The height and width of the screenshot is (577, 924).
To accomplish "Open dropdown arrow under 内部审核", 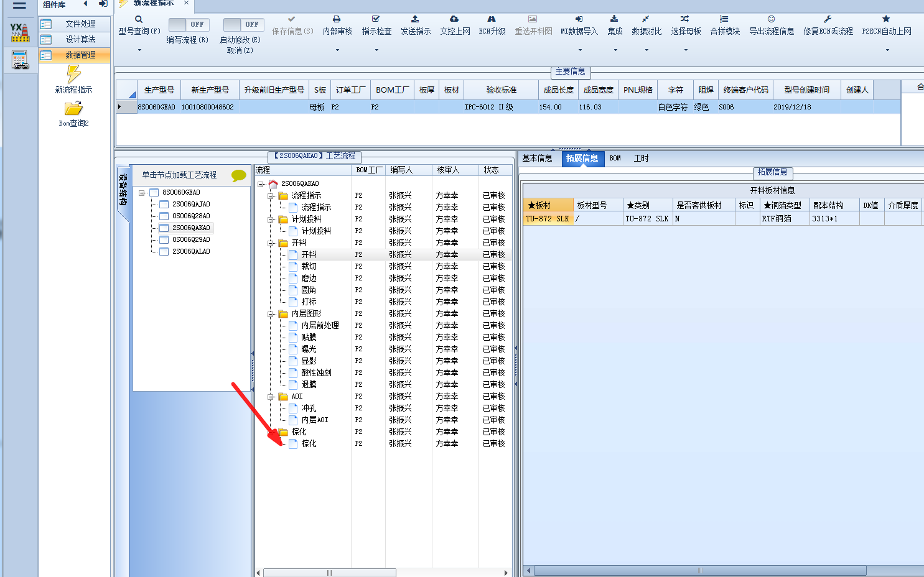I will tap(337, 50).
